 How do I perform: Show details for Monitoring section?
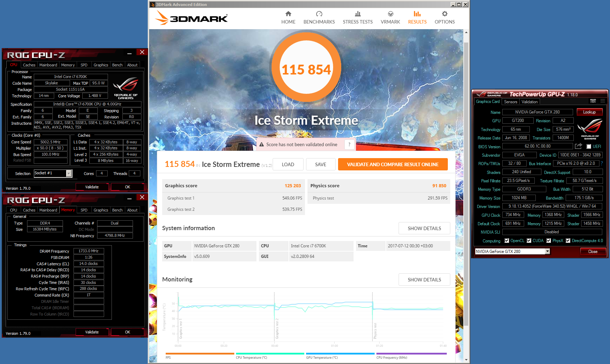click(424, 280)
